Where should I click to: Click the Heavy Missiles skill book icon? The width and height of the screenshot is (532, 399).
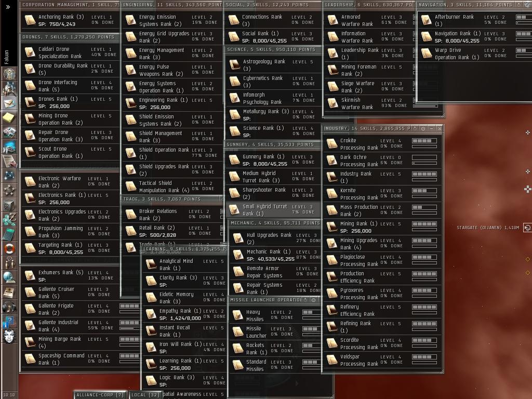click(238, 315)
